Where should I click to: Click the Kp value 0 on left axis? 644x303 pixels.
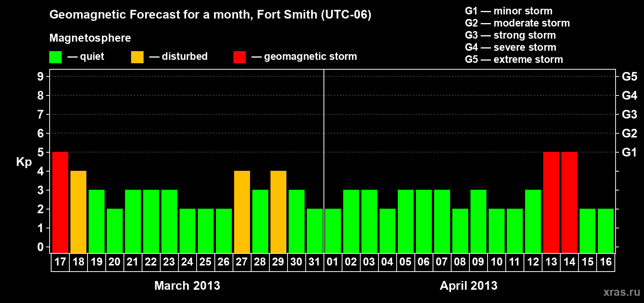coord(41,247)
